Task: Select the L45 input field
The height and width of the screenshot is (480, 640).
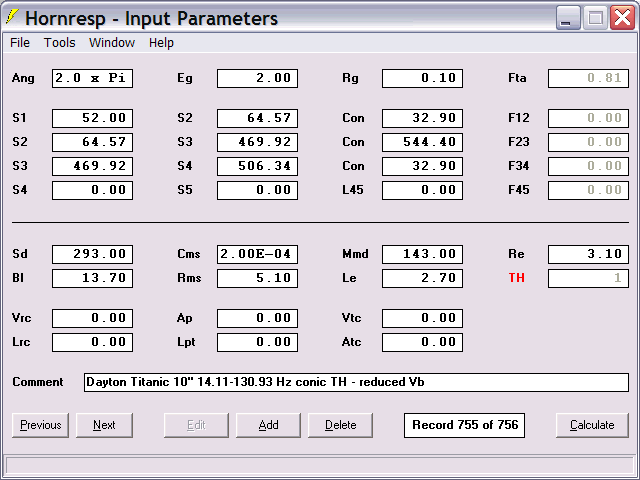Action: tap(422, 191)
